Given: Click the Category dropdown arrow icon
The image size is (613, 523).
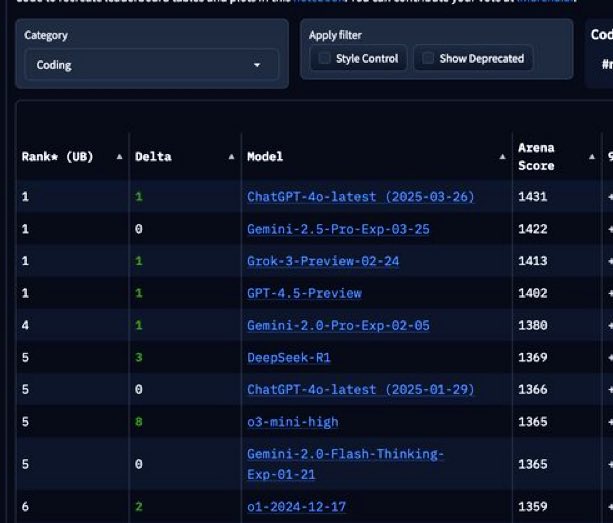Looking at the screenshot, I should click(257, 65).
